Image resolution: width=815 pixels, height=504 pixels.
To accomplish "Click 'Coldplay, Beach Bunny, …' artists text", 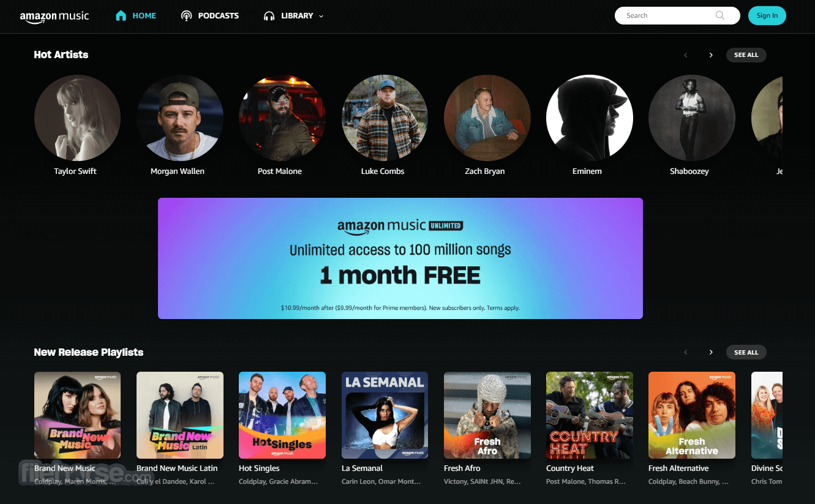I will [x=689, y=482].
